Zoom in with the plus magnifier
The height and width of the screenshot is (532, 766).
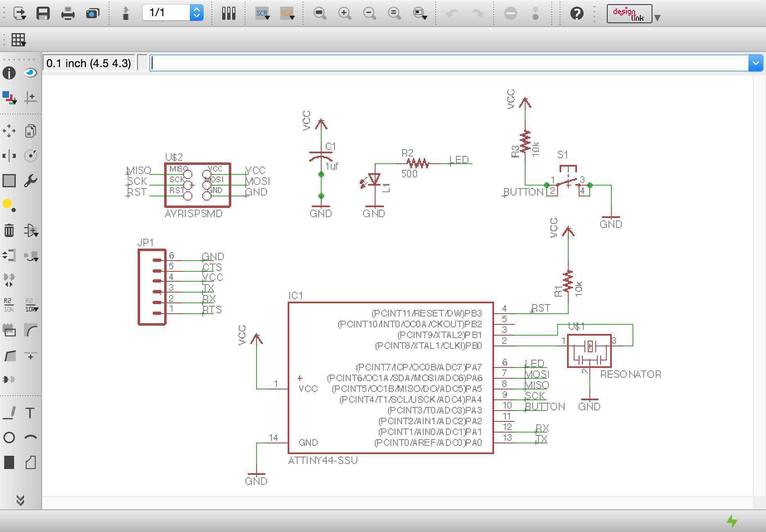click(344, 13)
